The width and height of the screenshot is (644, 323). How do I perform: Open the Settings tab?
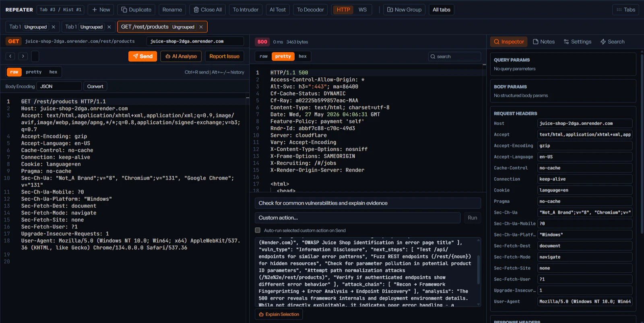click(578, 42)
